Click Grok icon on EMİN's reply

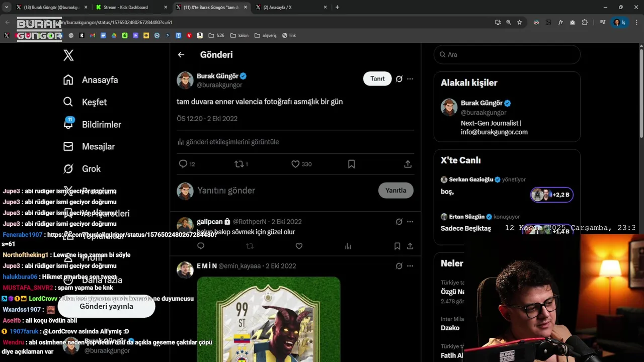tap(399, 266)
